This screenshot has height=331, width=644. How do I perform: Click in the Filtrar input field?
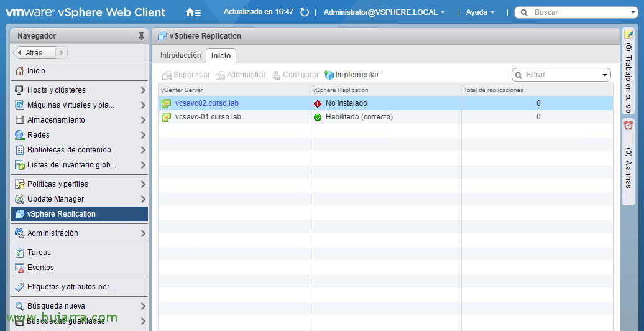coord(561,75)
